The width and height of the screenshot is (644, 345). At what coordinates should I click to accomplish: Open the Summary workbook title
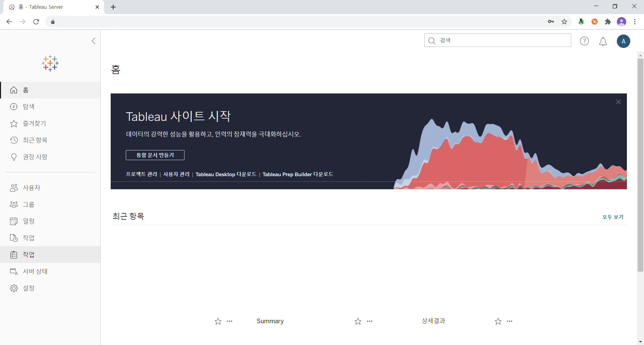(270, 321)
